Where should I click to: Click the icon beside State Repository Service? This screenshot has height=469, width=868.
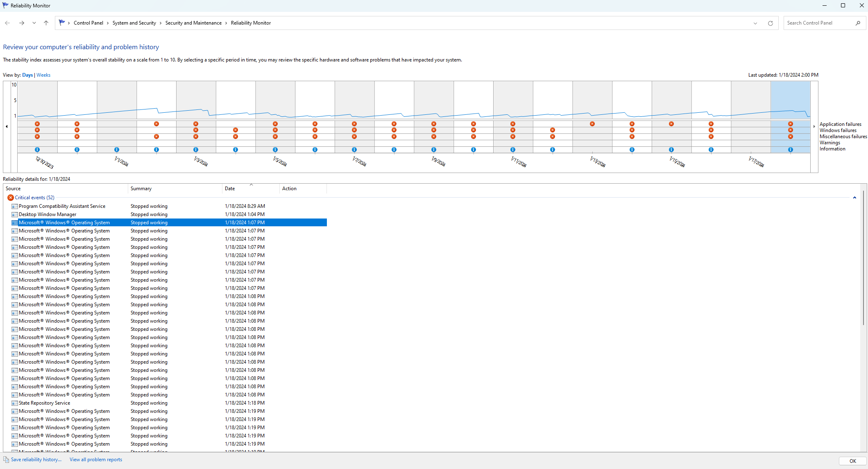(x=15, y=403)
